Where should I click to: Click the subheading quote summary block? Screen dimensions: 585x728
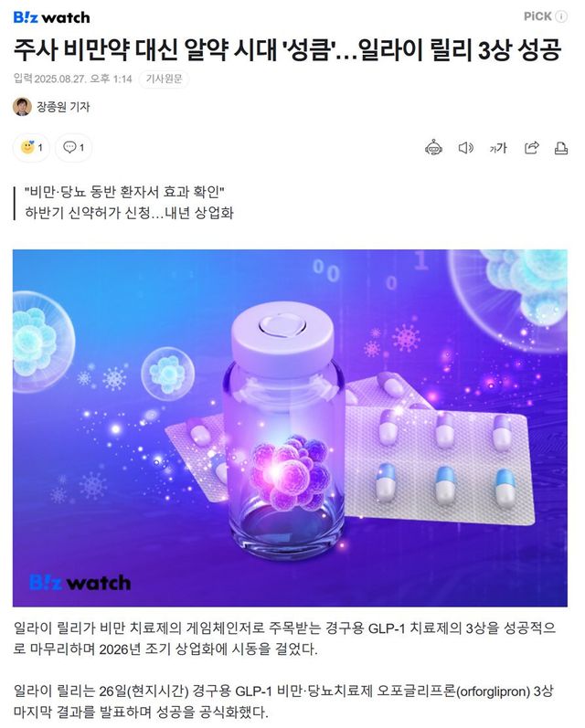(129, 203)
